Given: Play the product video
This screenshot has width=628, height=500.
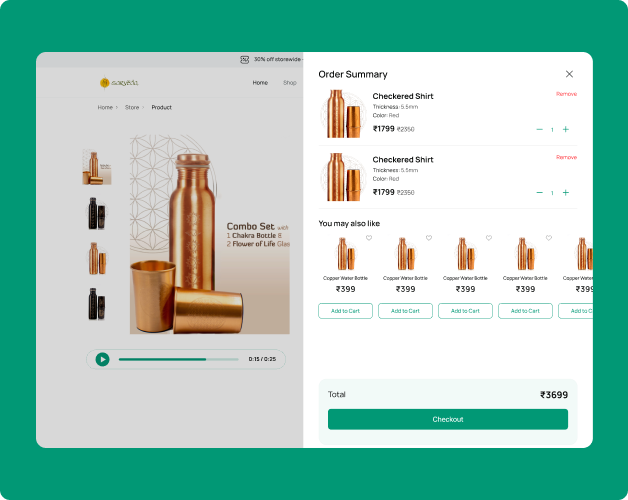Looking at the screenshot, I should point(102,359).
